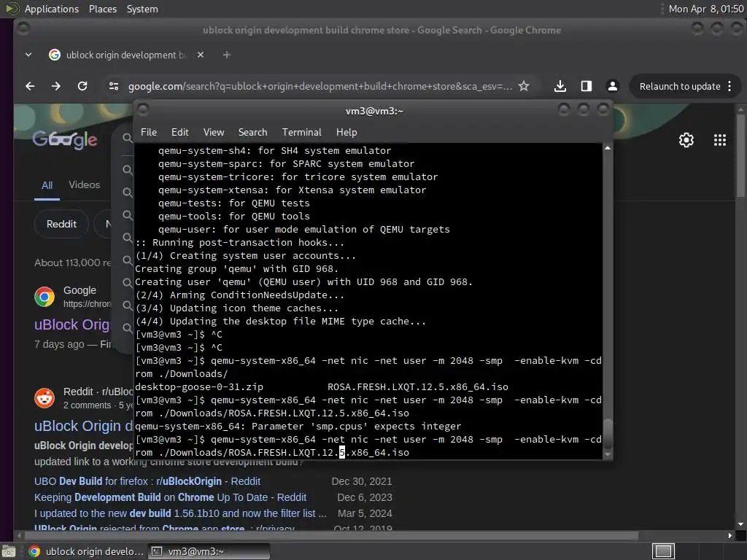Open Google quick settings gear

pos(686,140)
